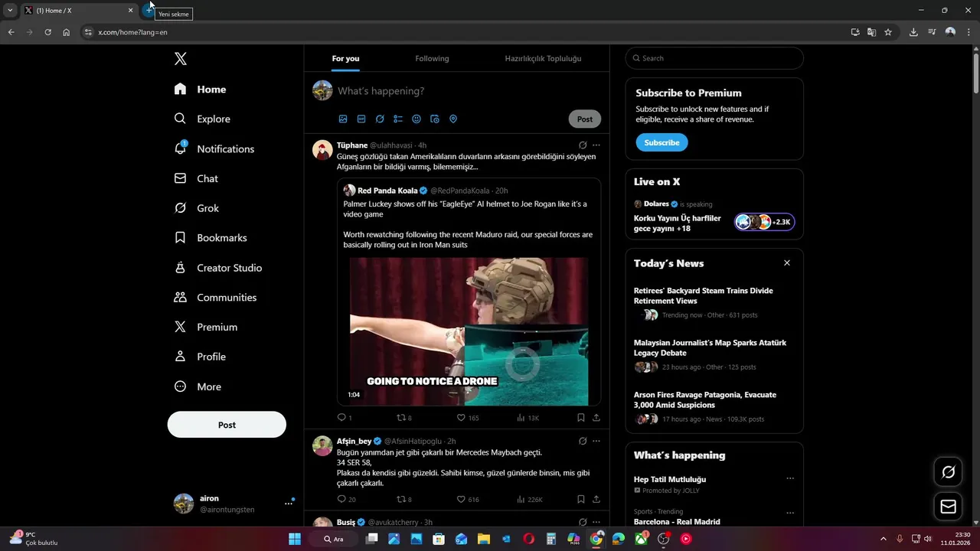Add media image to the new post
Image resolution: width=980 pixels, height=551 pixels.
click(343, 119)
